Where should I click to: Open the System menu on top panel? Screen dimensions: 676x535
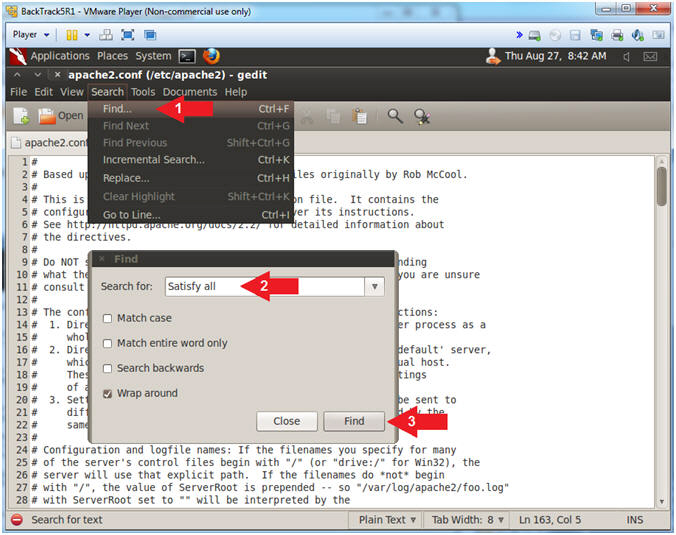pos(153,56)
